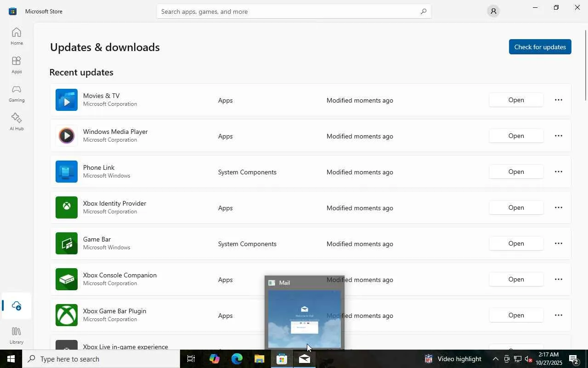Click the Game Bar app icon

67,243
